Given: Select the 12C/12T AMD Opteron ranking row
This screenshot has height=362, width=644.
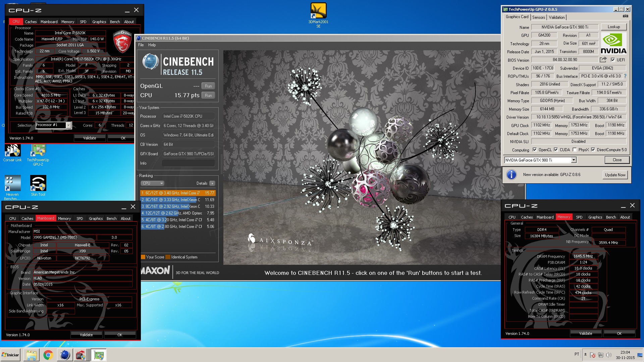Looking at the screenshot, I should click(x=178, y=213).
